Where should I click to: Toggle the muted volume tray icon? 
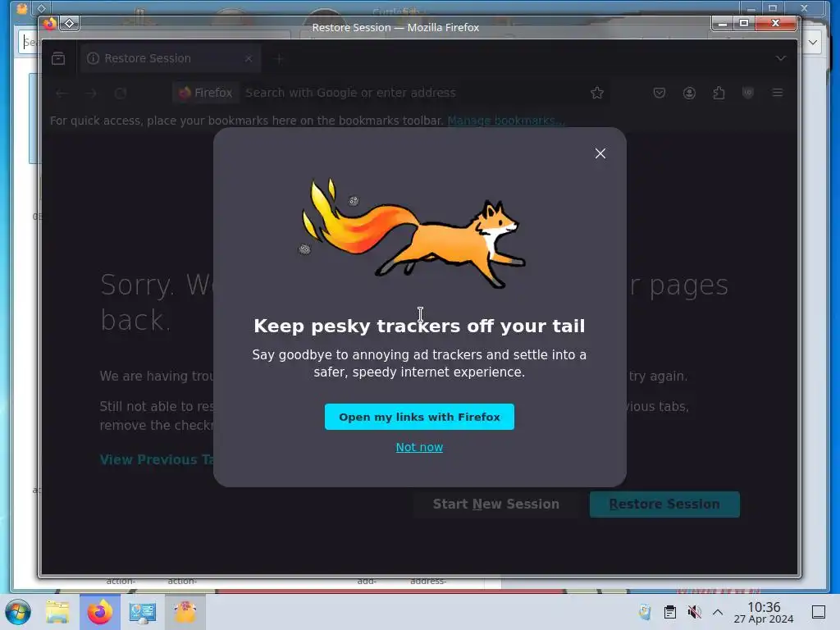tap(694, 612)
